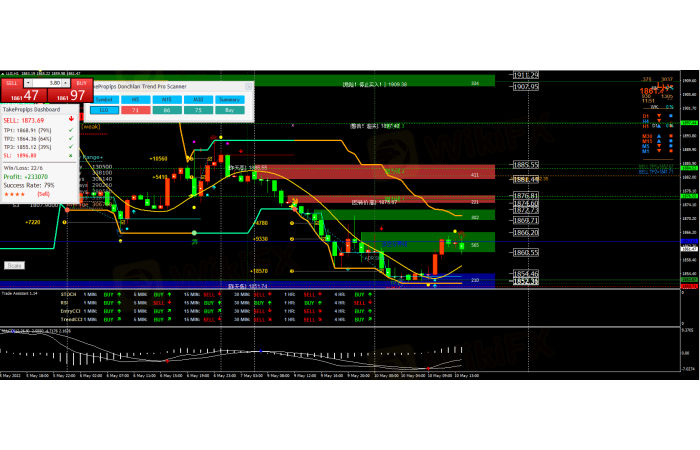Click the LLG symbol cell

click(104, 112)
